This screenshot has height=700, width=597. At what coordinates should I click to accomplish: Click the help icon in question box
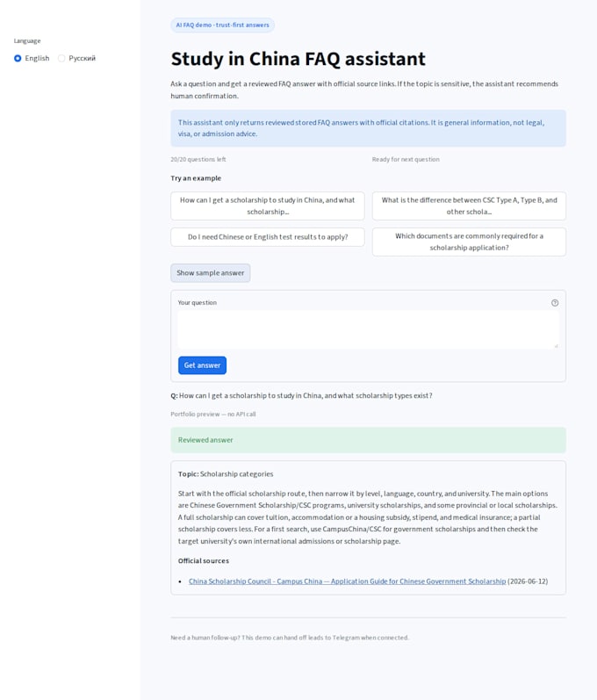[555, 303]
